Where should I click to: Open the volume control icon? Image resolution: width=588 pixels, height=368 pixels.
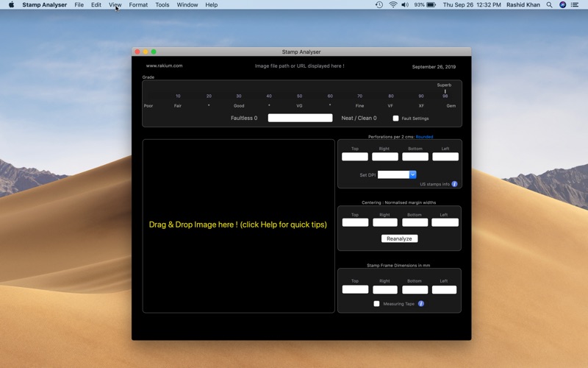point(405,5)
